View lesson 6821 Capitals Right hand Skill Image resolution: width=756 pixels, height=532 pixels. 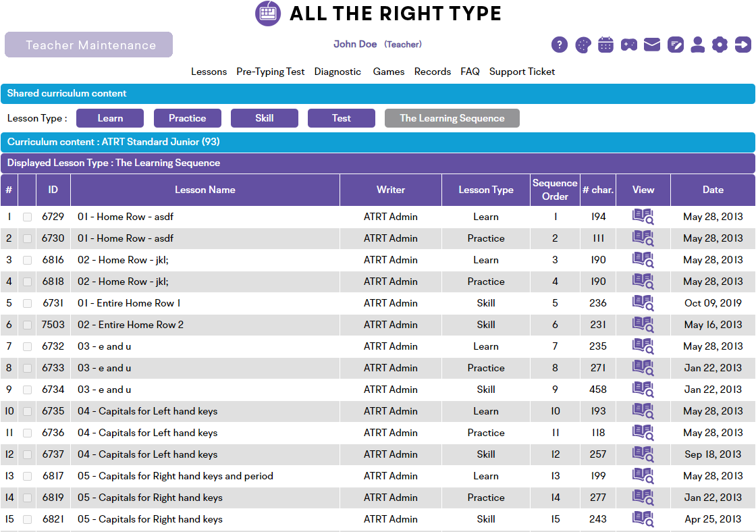[x=643, y=519]
